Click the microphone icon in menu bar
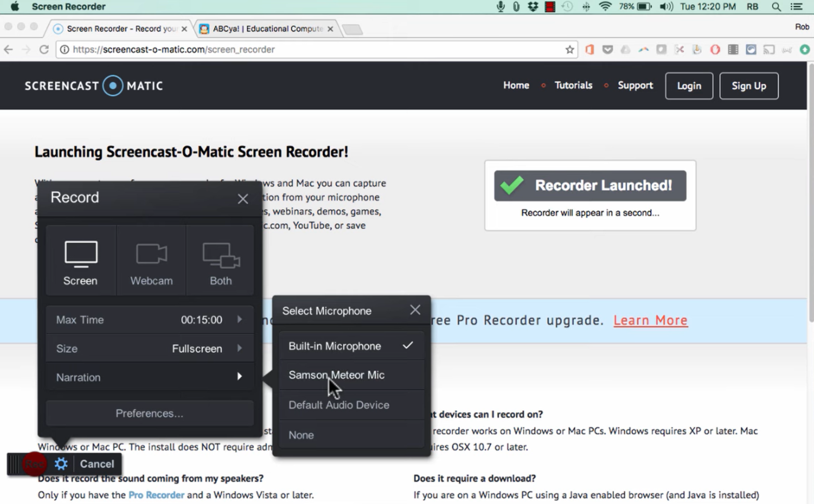Screen dimensions: 814x504 click(x=500, y=6)
